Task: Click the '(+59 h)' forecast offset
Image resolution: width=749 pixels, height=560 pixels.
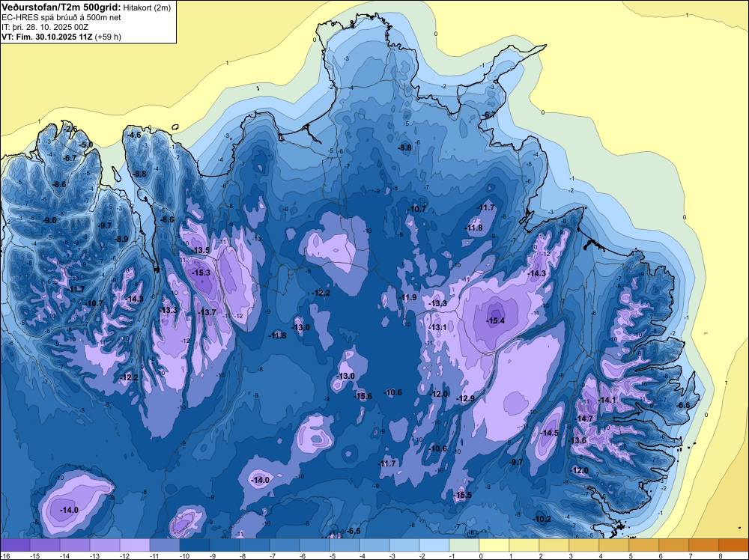Action: [108, 37]
